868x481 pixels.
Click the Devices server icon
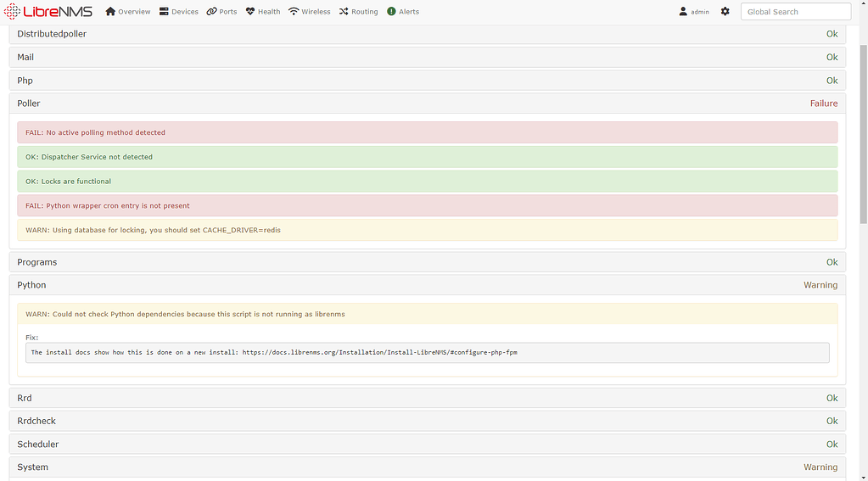click(x=164, y=11)
